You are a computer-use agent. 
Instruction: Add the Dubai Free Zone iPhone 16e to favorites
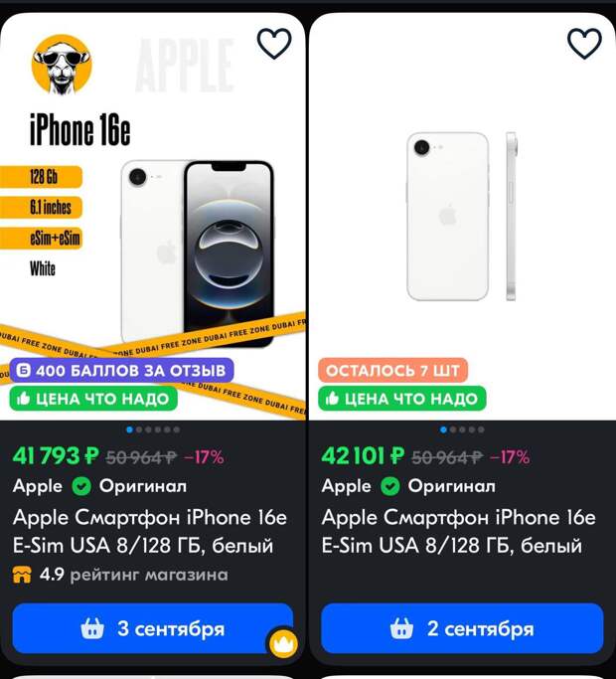coord(274,44)
